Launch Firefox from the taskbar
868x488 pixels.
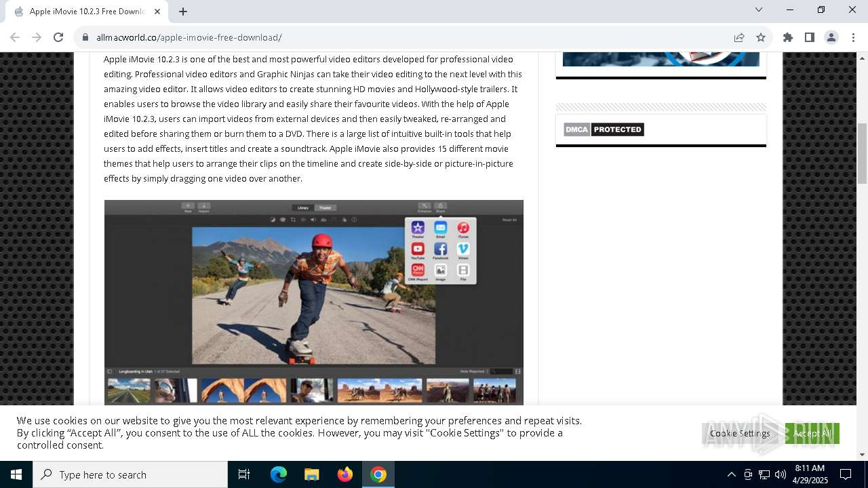tap(345, 474)
